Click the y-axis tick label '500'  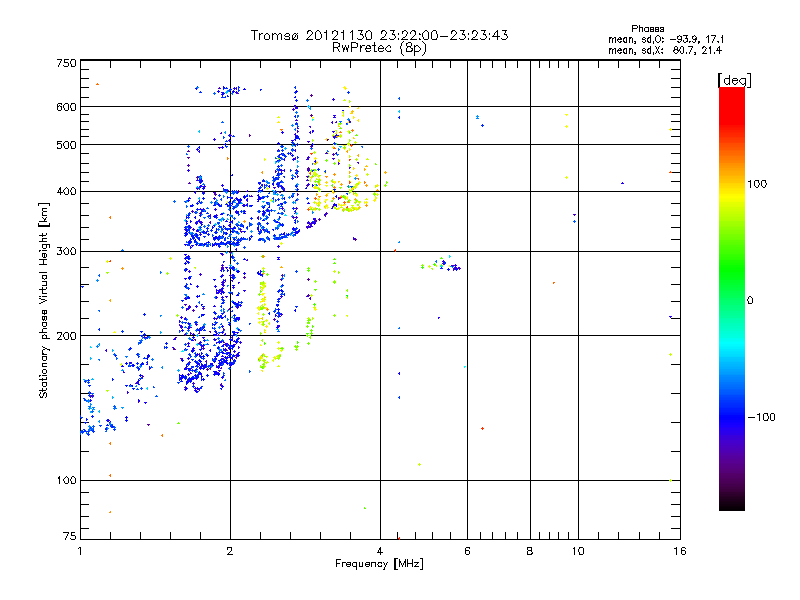pos(66,145)
